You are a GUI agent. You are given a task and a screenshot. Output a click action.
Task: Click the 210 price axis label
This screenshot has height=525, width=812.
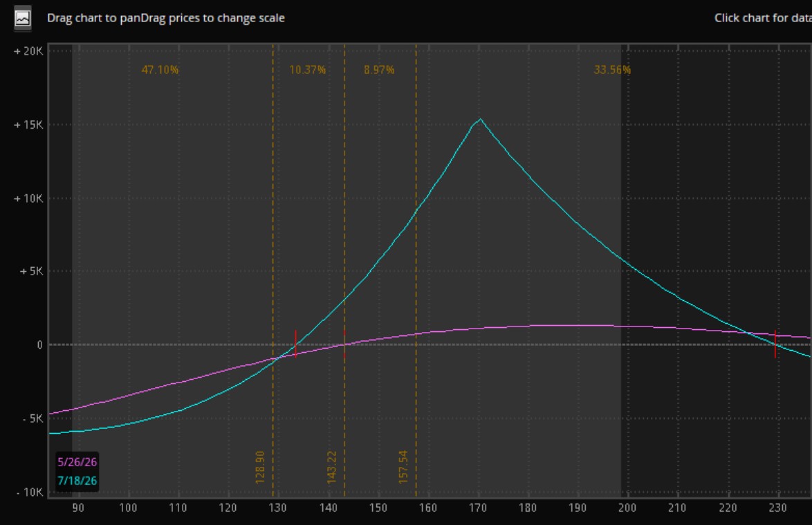(677, 508)
